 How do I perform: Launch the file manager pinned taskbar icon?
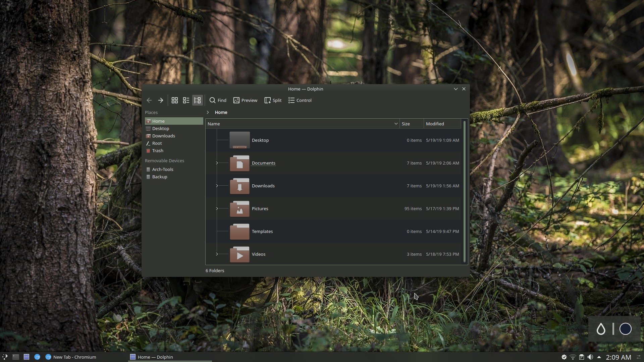[26, 357]
